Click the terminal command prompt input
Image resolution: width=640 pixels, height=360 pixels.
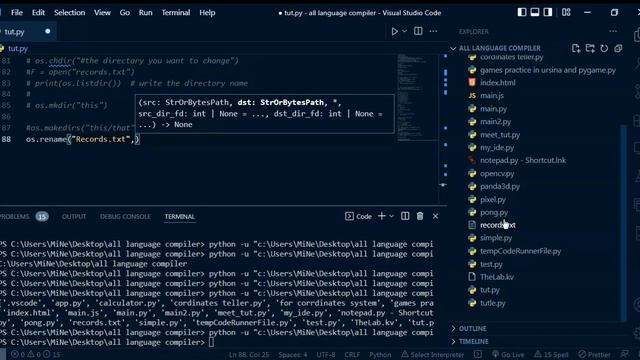click(x=211, y=342)
